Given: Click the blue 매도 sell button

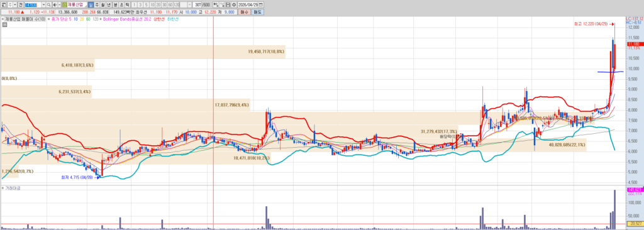Looking at the screenshot, I should 257,13.
